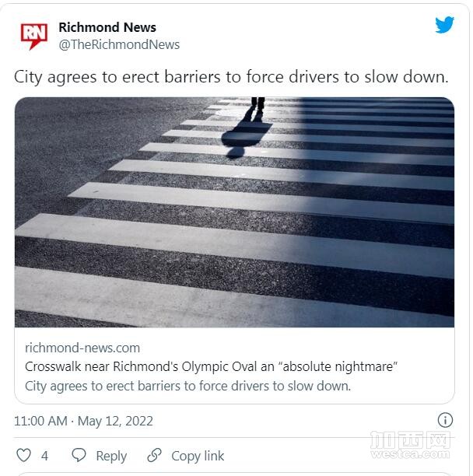
Task: Open the Crosswalk near Richmond's Olympic Oval headline
Action: pyautogui.click(x=211, y=366)
